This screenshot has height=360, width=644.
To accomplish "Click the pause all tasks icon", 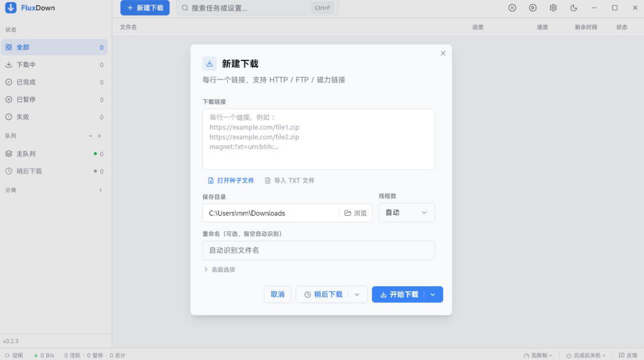I will coord(512,8).
